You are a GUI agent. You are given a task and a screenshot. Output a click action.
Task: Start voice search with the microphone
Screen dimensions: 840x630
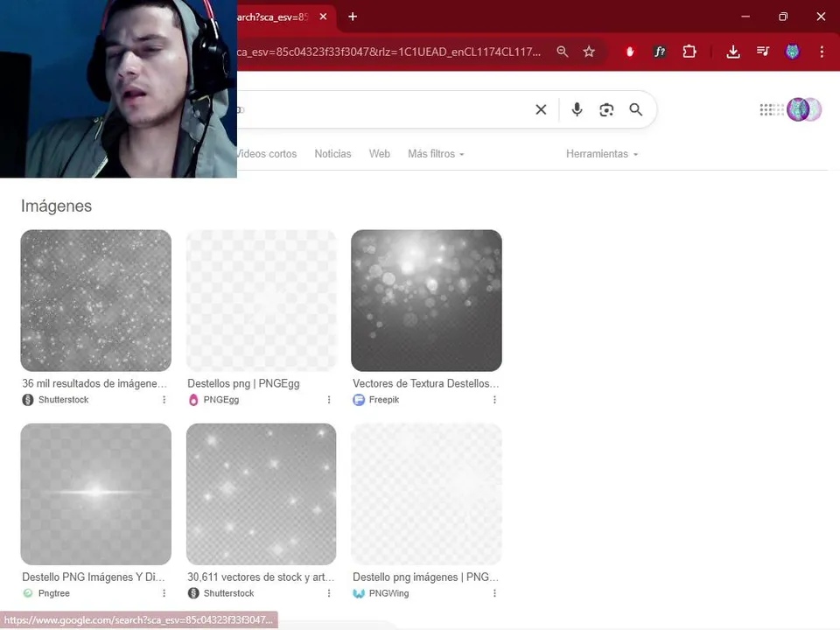click(x=577, y=110)
